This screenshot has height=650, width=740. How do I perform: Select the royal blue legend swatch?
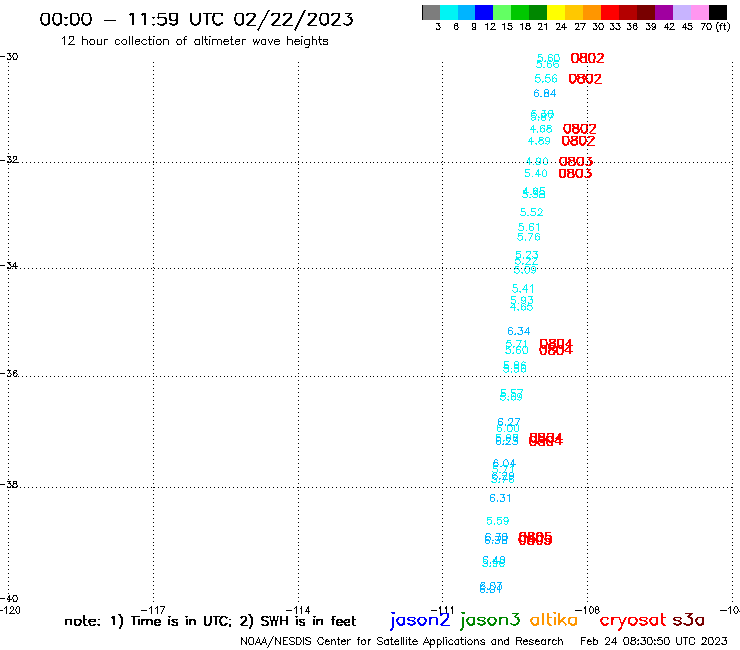(484, 12)
